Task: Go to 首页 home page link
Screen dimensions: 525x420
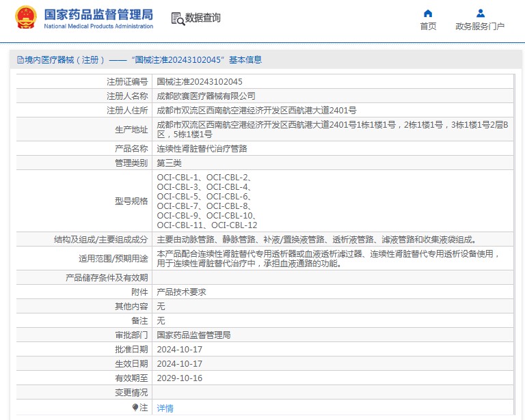Action: 428,26
